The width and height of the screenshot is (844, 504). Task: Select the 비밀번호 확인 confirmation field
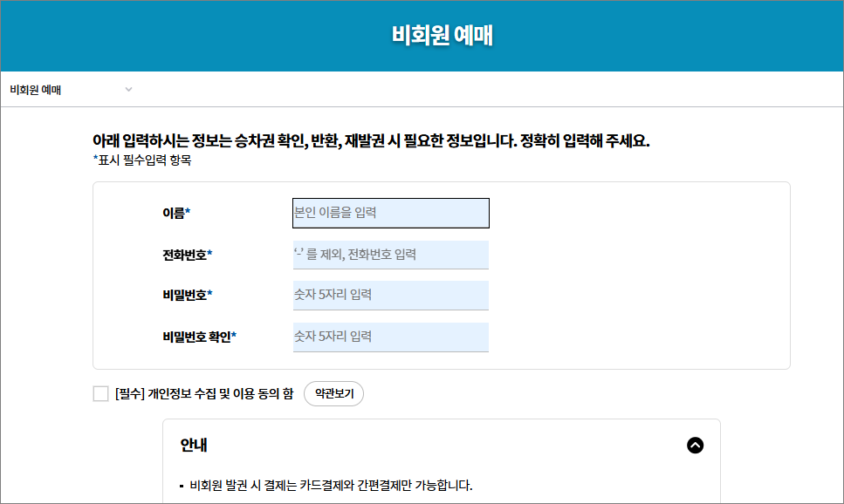pyautogui.click(x=390, y=337)
